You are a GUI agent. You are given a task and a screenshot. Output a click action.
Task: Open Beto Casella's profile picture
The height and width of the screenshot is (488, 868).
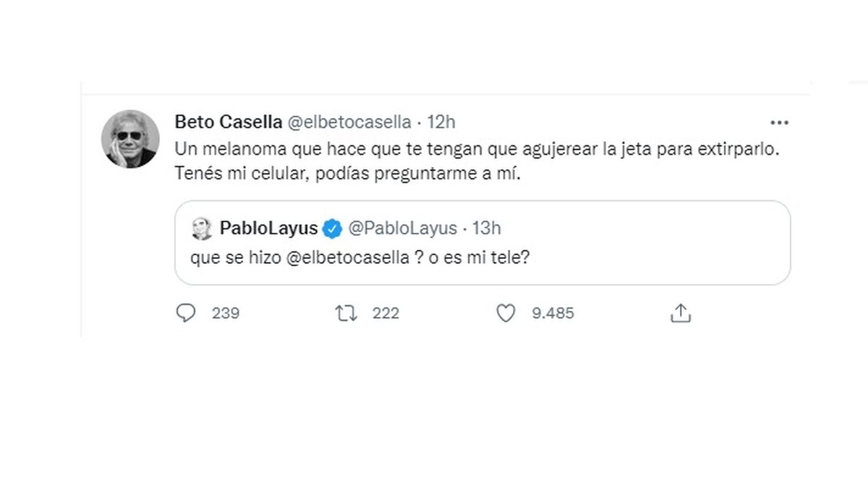(x=130, y=140)
